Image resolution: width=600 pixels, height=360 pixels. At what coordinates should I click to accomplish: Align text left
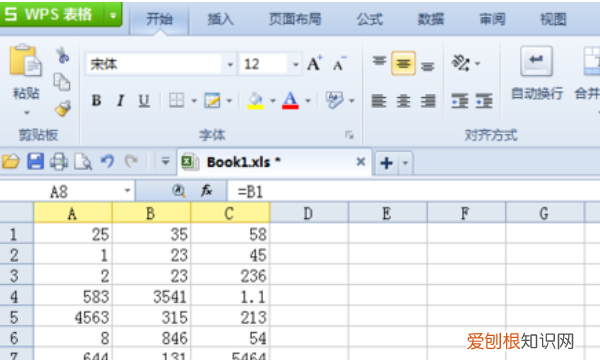pos(379,101)
